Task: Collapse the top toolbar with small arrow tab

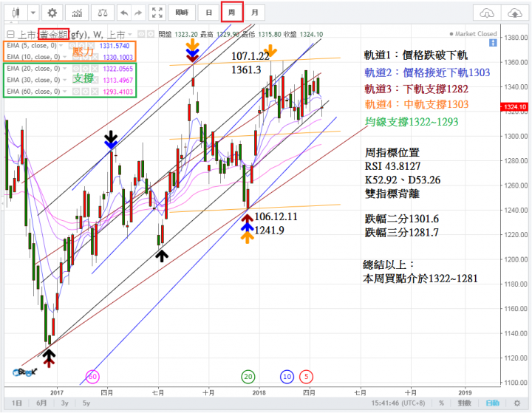Action: coord(12,22)
